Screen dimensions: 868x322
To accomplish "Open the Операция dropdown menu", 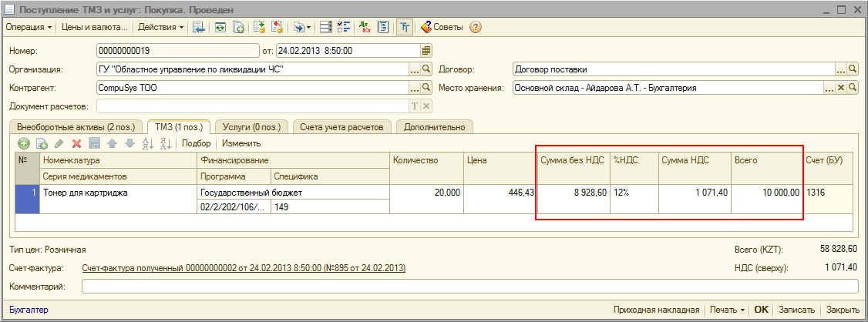I will point(29,28).
